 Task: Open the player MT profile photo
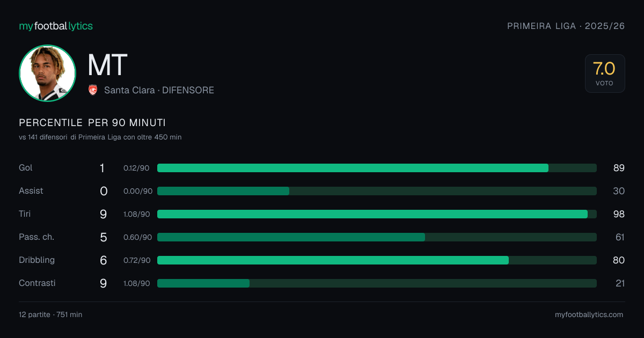click(x=47, y=74)
